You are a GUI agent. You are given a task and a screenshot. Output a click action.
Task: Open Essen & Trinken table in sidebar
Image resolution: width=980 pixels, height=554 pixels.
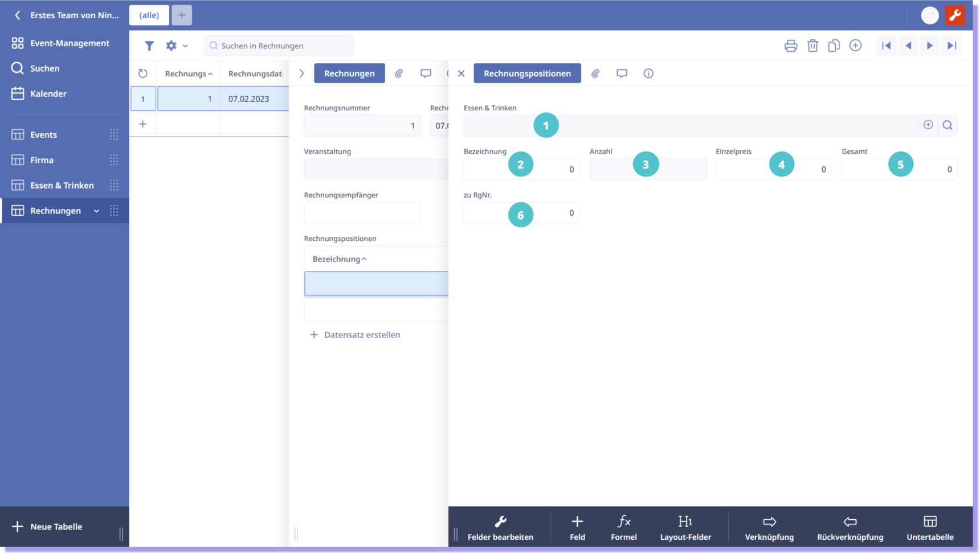(62, 186)
